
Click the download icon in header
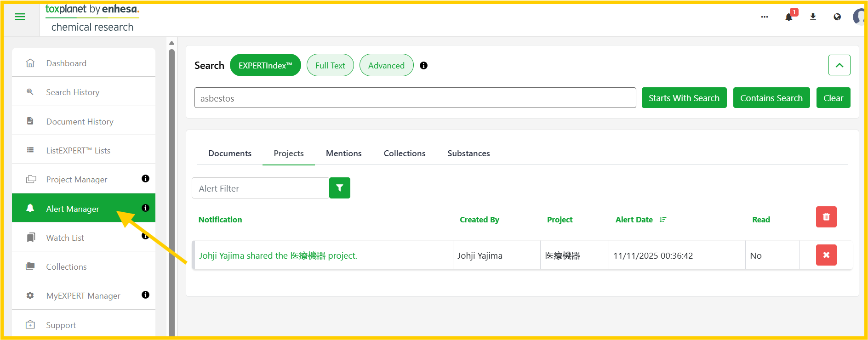pos(813,17)
